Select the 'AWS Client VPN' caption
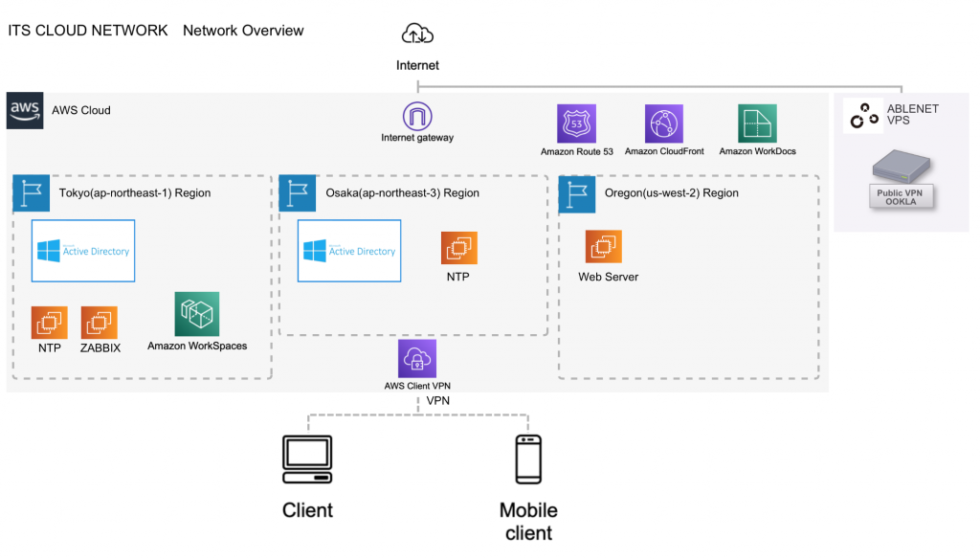Screen dimensions: 980x560 [417, 386]
